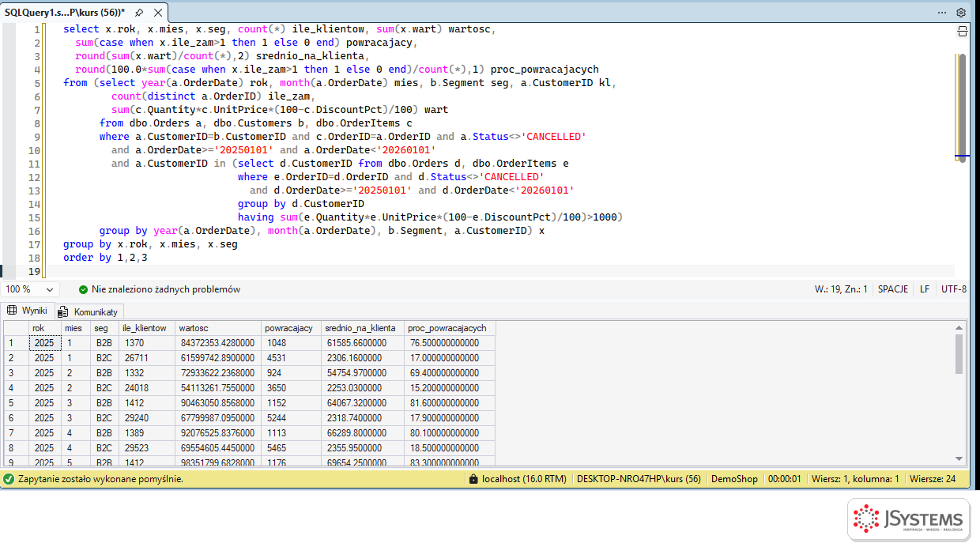Click the green no-problems check icon
The image size is (980, 547).
83,289
